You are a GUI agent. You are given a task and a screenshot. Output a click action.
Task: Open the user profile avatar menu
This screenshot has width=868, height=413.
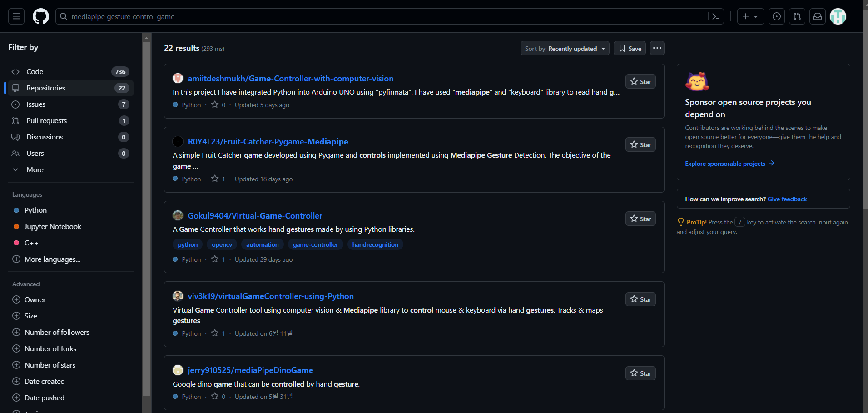[x=838, y=16]
